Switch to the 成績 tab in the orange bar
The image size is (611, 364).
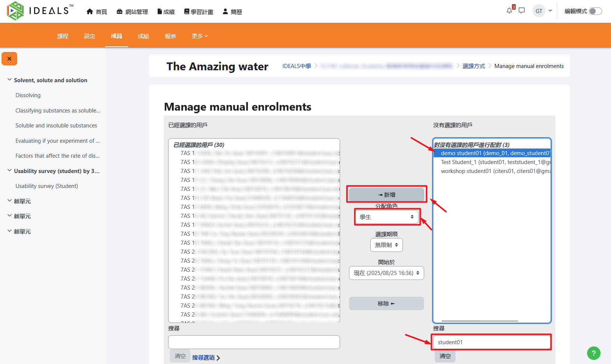[143, 36]
